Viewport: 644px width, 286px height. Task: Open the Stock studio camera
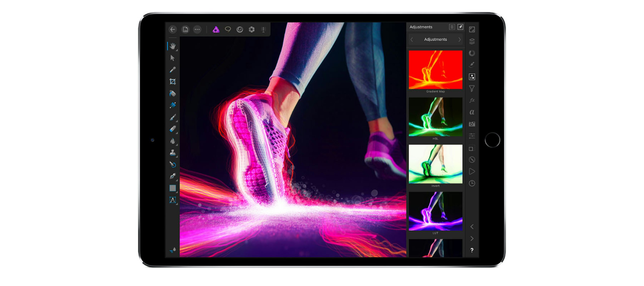(472, 124)
